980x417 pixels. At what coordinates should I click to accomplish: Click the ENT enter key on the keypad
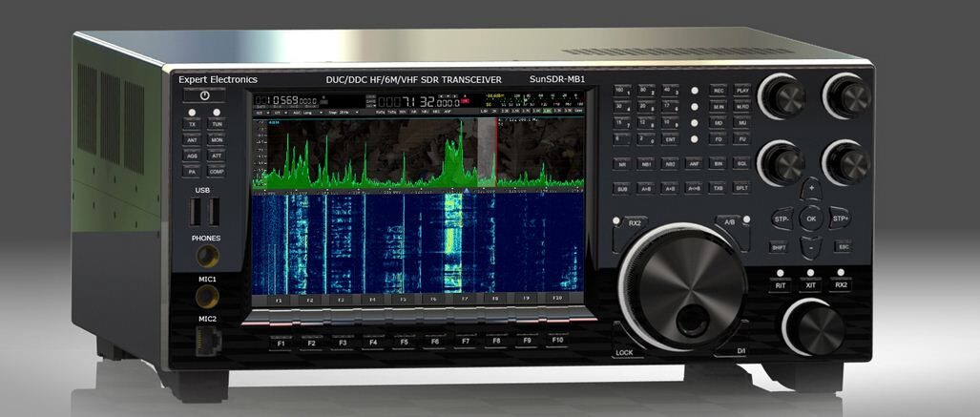[x=669, y=139]
